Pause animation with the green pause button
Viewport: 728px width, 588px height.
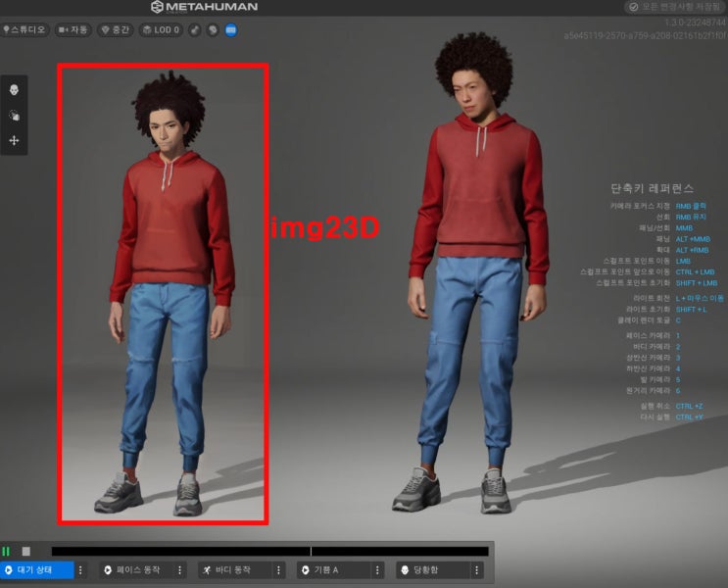(6, 552)
